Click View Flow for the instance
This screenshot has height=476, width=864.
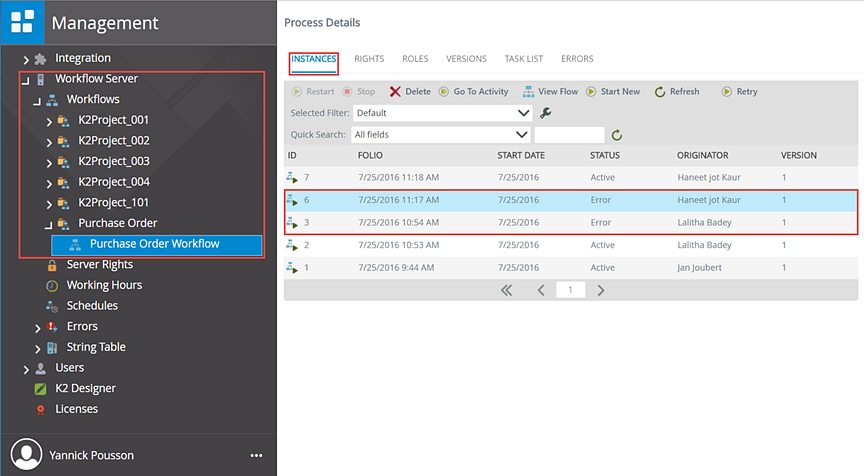(550, 91)
